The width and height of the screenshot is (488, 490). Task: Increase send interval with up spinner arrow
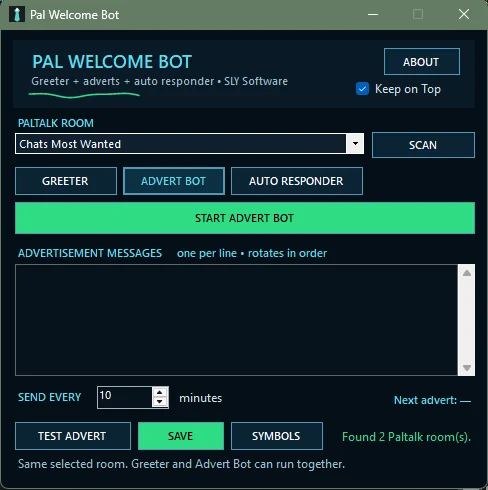tap(160, 392)
